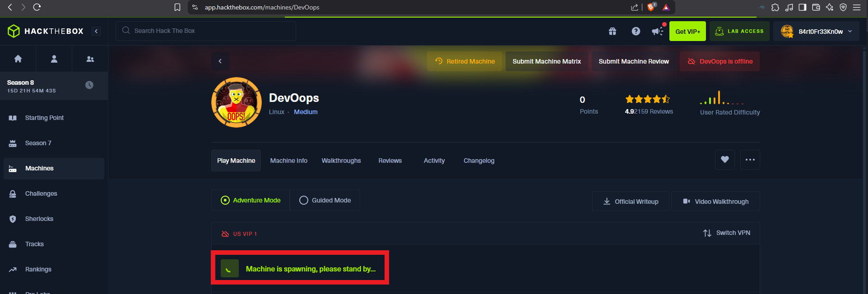
Task: Open the announcements megaphone icon
Action: click(658, 31)
